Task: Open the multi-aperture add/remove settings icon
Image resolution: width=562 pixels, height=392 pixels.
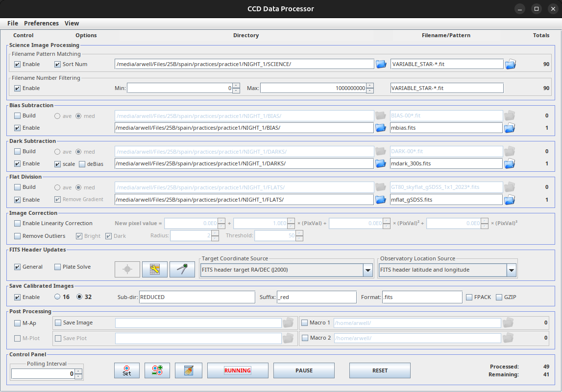Action: (157, 370)
